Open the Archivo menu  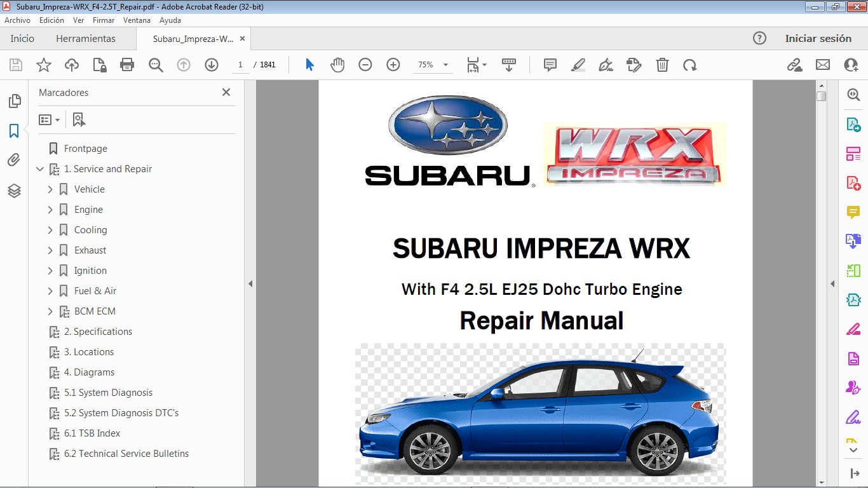(x=18, y=20)
